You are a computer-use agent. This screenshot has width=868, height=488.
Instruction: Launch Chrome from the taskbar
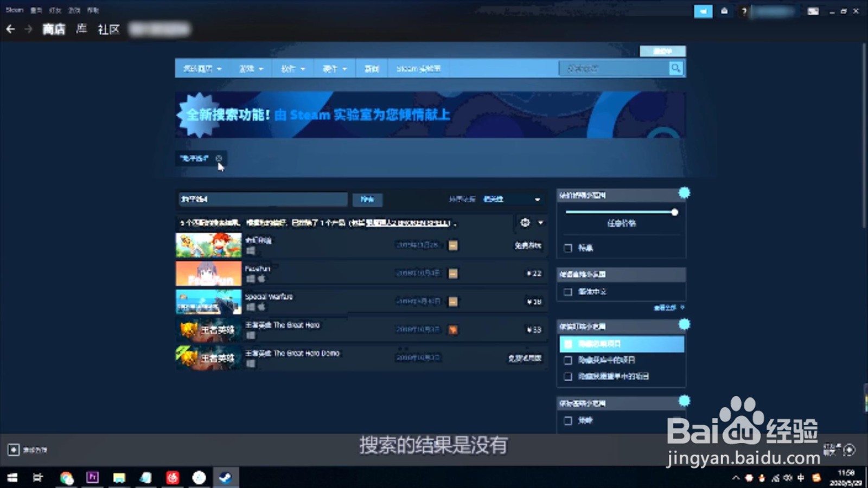coord(67,478)
